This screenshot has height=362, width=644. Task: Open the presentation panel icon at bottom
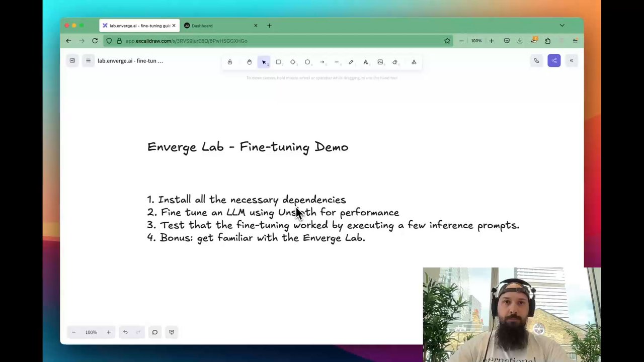click(172, 332)
